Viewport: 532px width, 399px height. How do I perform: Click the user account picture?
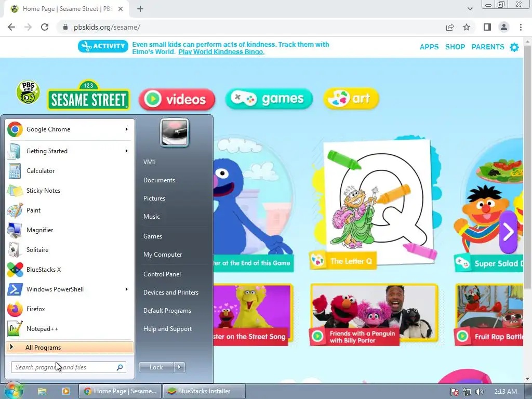coord(175,132)
